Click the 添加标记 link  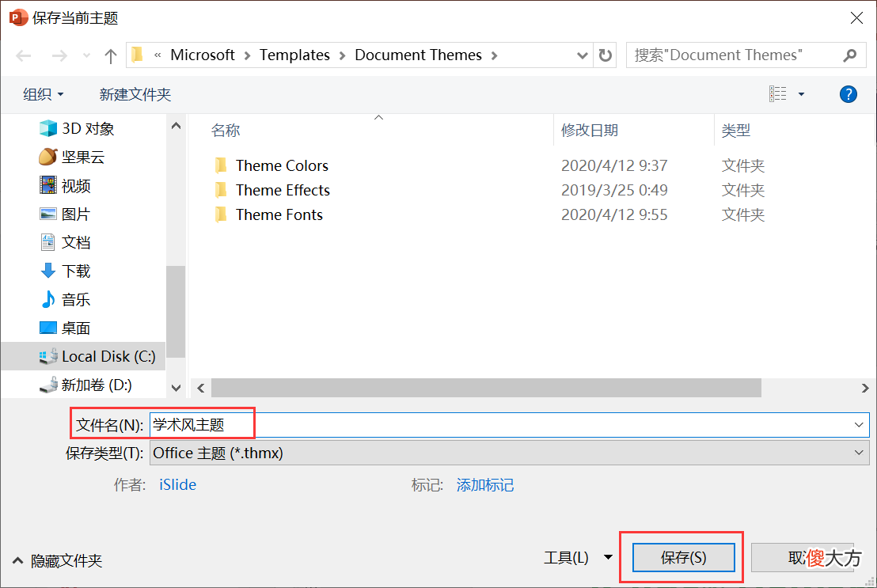click(485, 484)
